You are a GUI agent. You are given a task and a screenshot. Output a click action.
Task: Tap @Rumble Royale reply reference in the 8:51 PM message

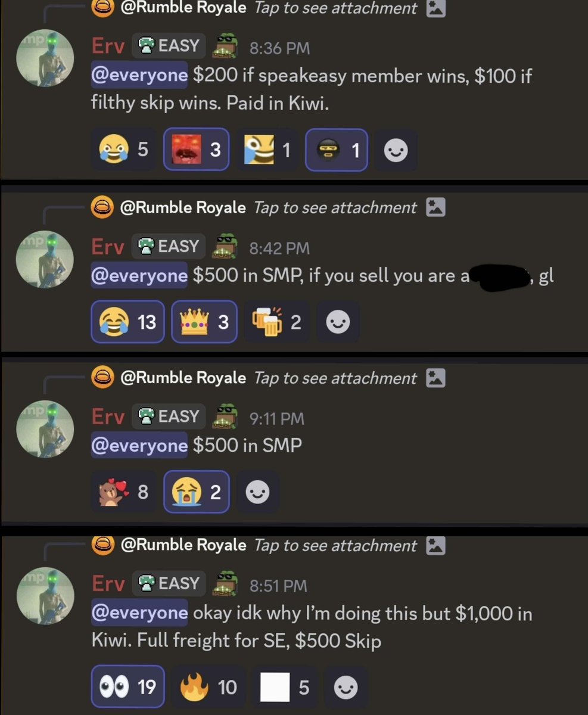(182, 545)
